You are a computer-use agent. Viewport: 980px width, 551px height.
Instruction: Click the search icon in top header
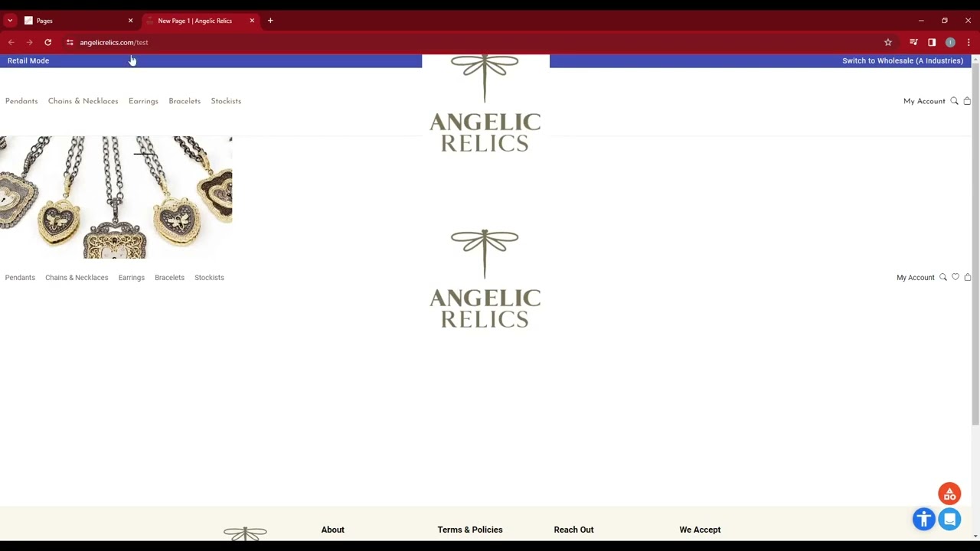point(954,101)
